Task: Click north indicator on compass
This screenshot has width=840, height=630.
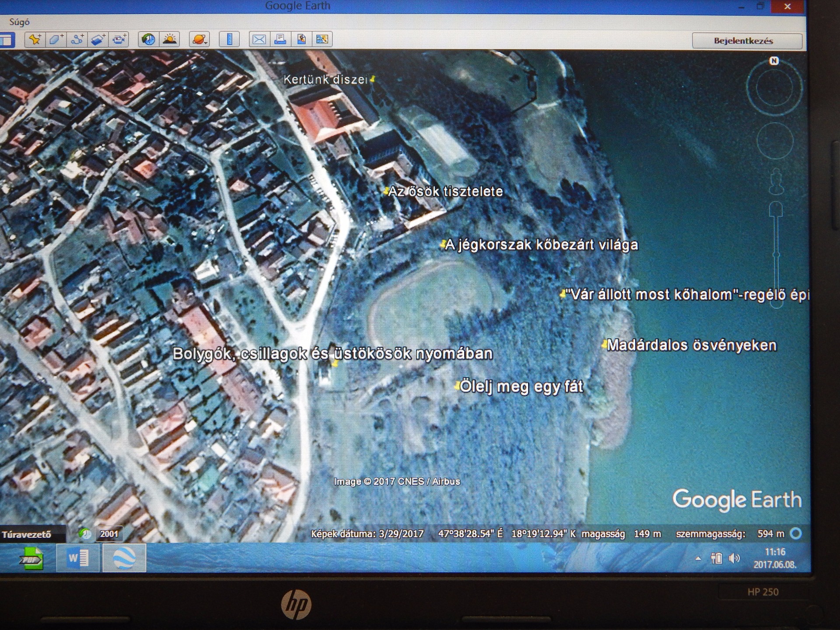Action: (x=774, y=61)
